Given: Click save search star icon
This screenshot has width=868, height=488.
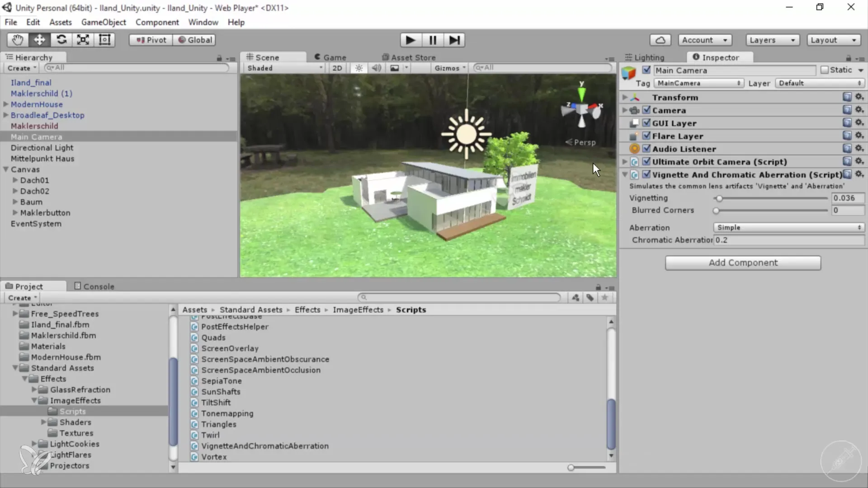Looking at the screenshot, I should pyautogui.click(x=605, y=297).
